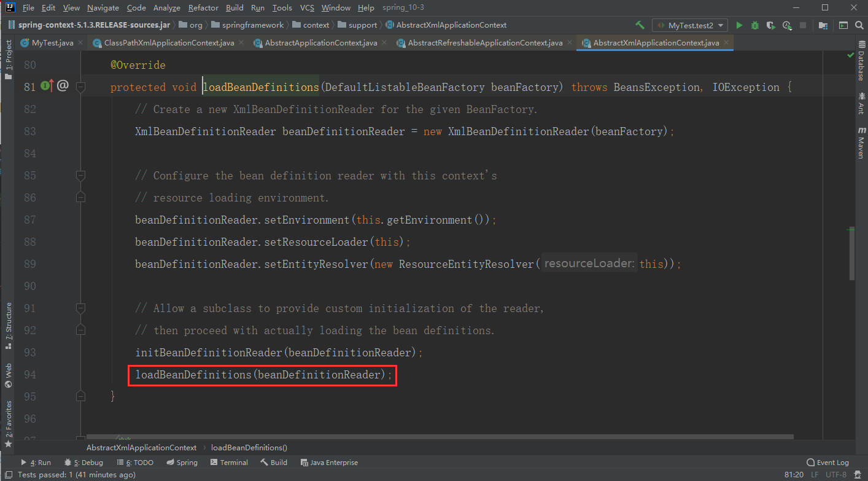Click the overriding-method gutter icon at line 81

pos(47,87)
